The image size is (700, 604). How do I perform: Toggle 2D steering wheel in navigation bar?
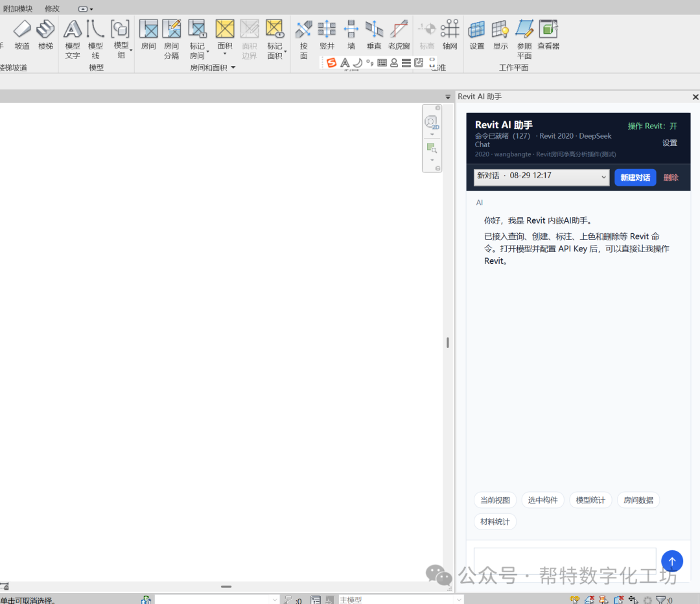[x=432, y=122]
